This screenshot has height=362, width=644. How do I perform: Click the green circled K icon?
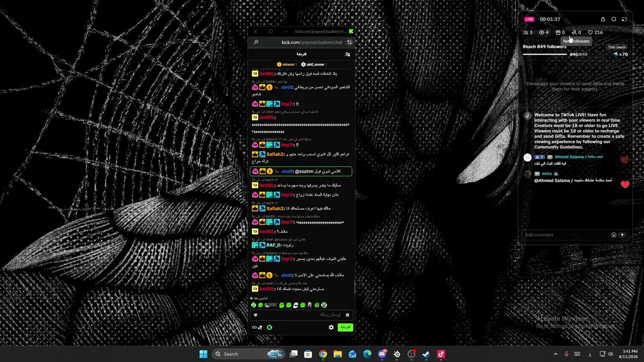coord(269,327)
